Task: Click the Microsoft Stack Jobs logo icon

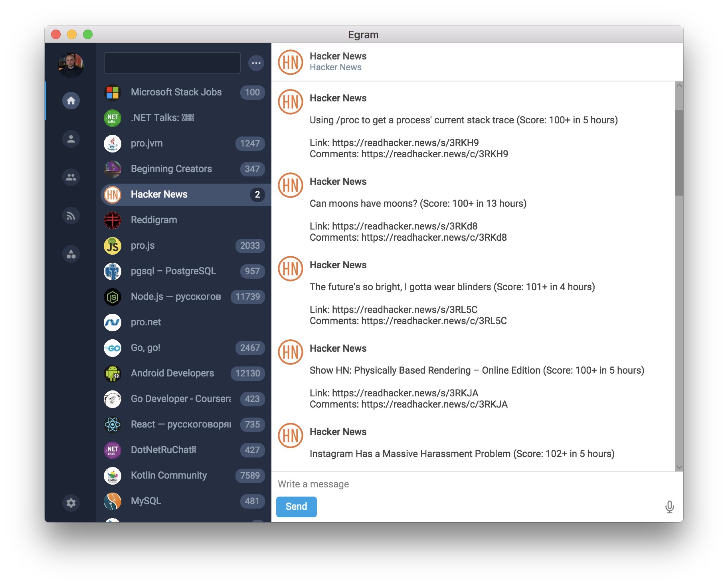Action: (x=113, y=92)
